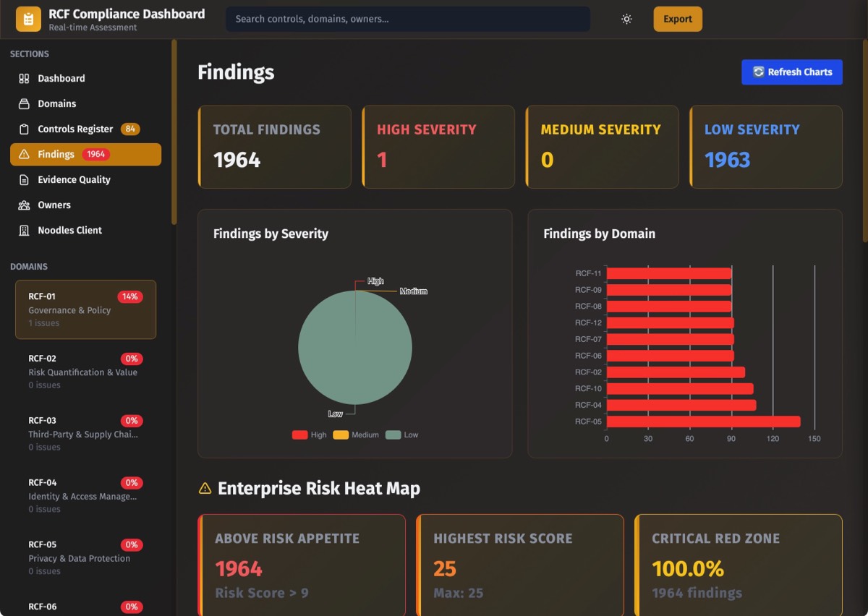Image resolution: width=868 pixels, height=616 pixels.
Task: Click the Noodles Client building icon
Action: (24, 231)
